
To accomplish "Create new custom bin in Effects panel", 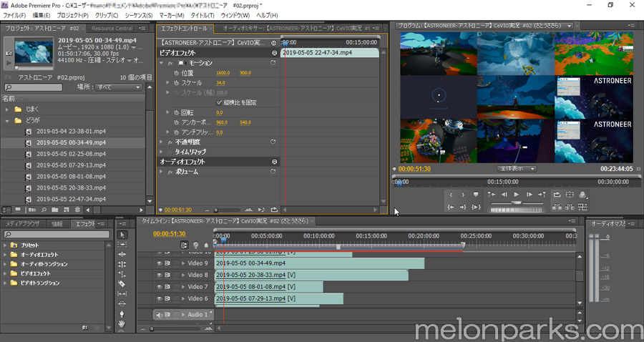I will (x=85, y=328).
